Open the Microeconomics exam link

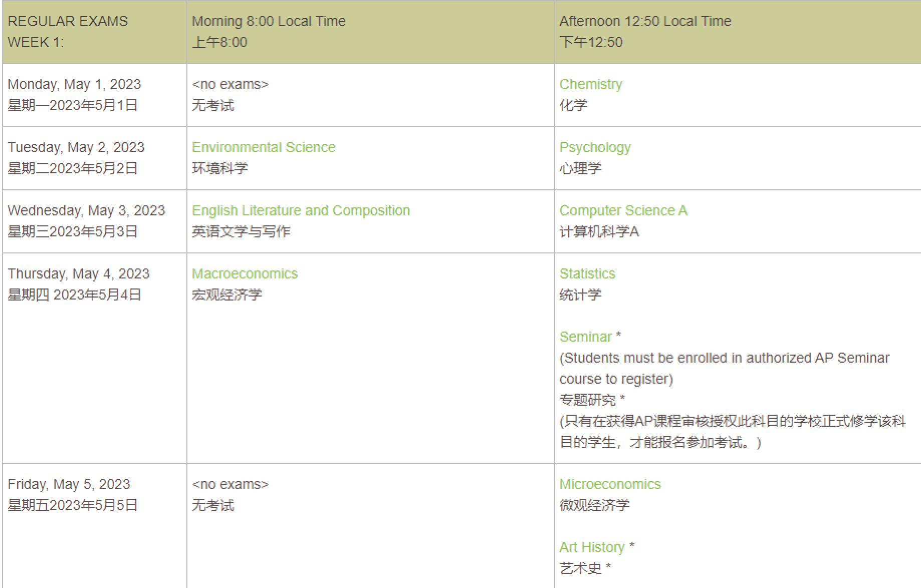610,484
